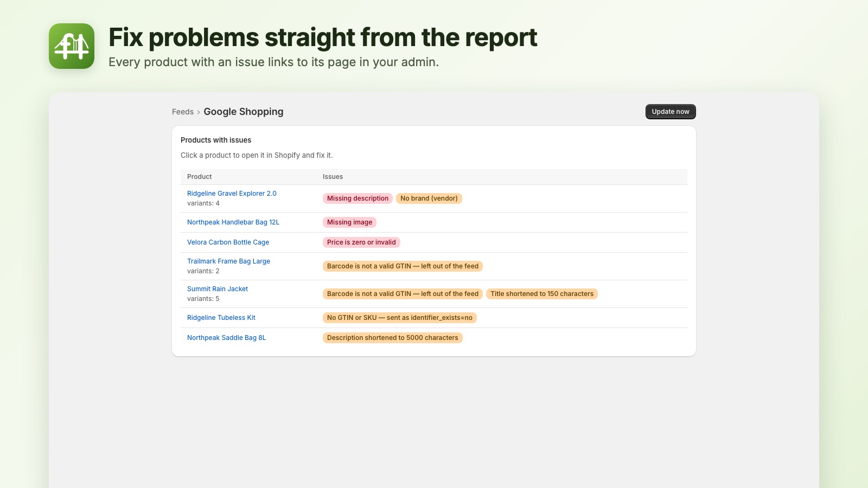This screenshot has width=868, height=488.
Task: Click Description shortened to 5000 characters badge
Action: coord(392,338)
